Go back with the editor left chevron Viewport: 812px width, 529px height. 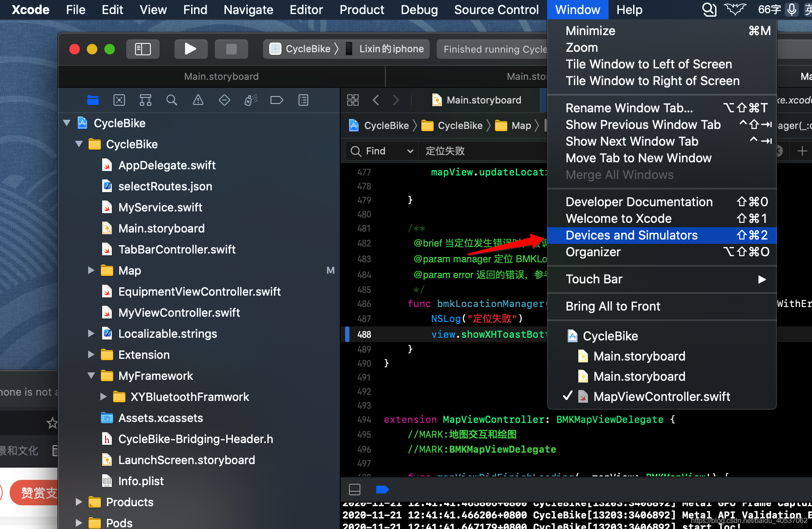(376, 100)
